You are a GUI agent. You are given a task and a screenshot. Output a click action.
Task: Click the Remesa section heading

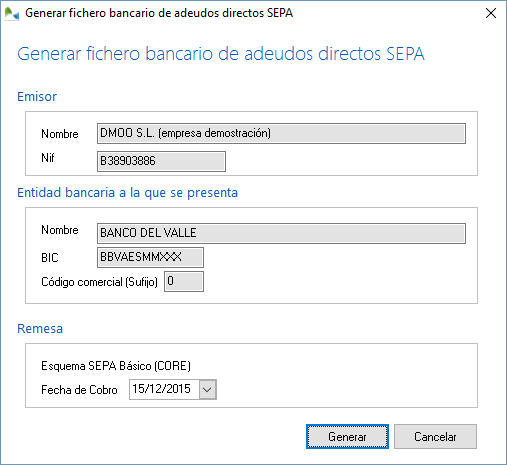coord(40,329)
